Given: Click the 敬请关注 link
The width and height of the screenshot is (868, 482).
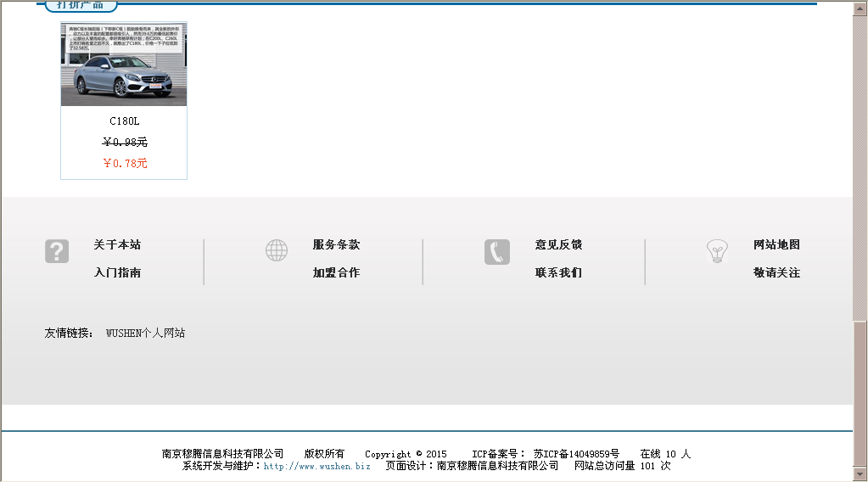Looking at the screenshot, I should click(x=776, y=273).
